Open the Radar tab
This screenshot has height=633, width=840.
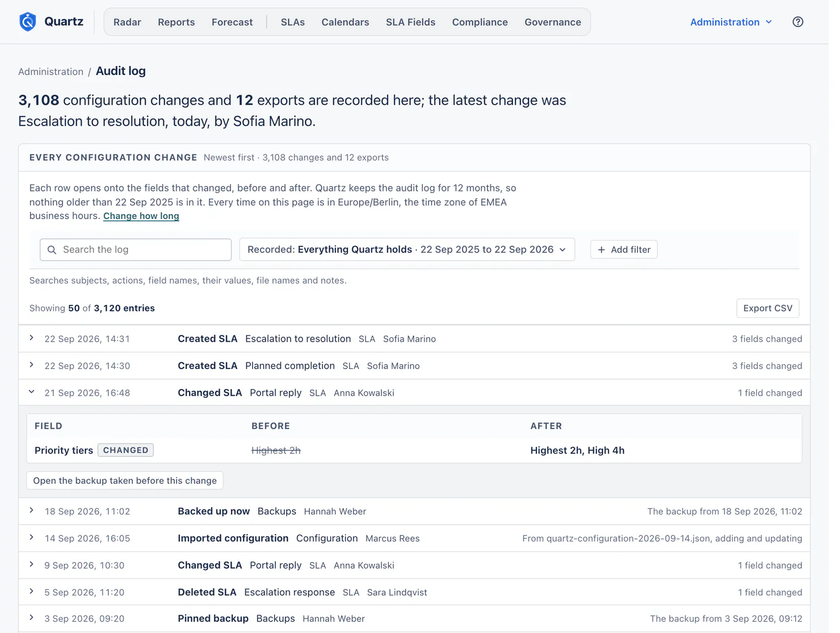127,22
